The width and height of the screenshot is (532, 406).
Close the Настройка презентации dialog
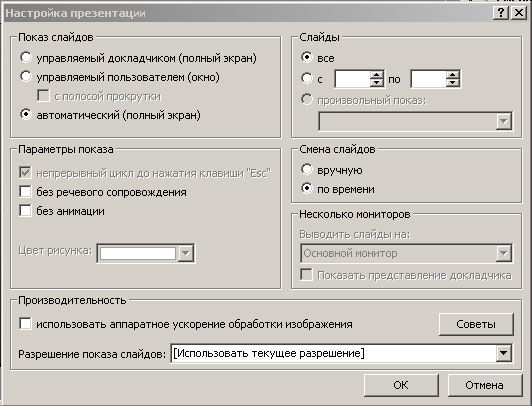point(519,13)
